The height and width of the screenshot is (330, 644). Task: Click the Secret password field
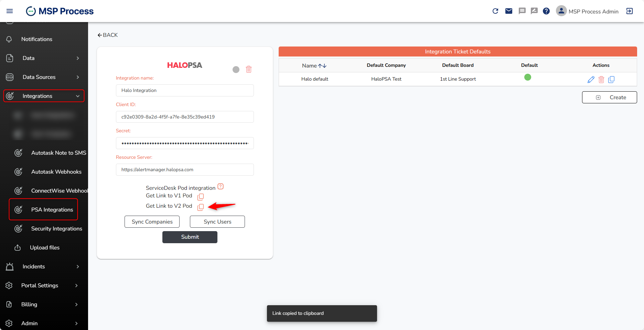tap(185, 143)
